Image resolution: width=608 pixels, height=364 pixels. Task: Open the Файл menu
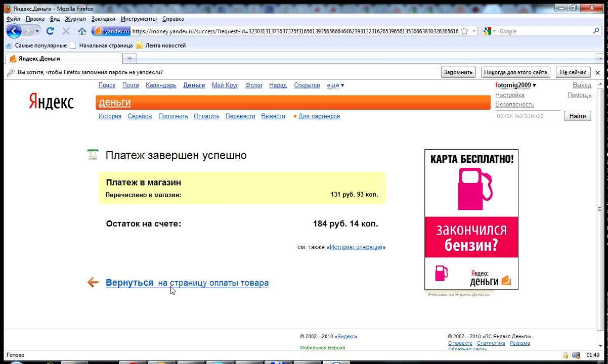[14, 19]
